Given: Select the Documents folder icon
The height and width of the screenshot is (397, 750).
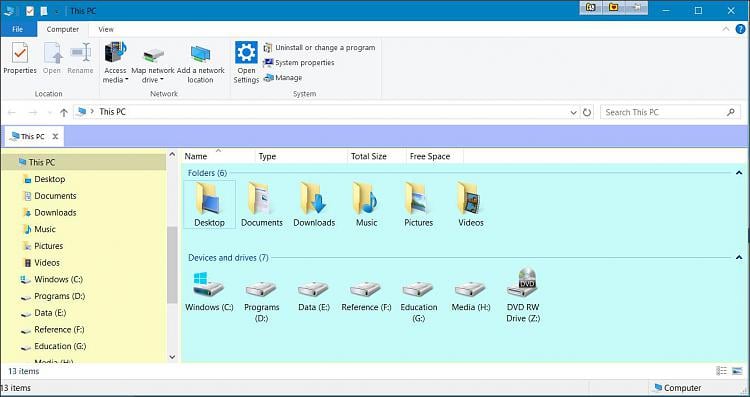Looking at the screenshot, I should pyautogui.click(x=262, y=204).
